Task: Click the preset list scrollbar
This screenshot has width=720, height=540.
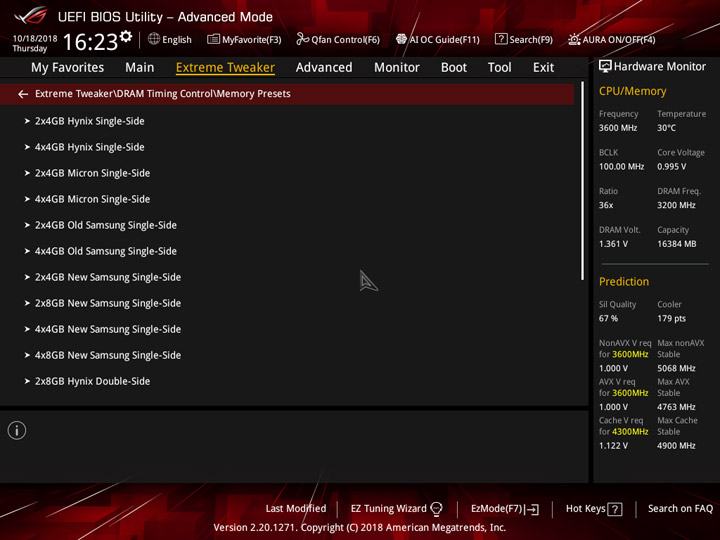Action: point(582,181)
